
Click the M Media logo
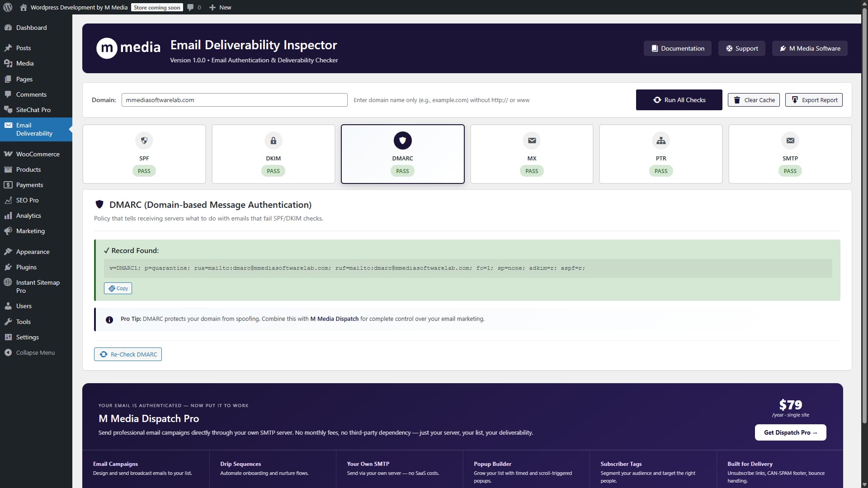click(x=128, y=48)
